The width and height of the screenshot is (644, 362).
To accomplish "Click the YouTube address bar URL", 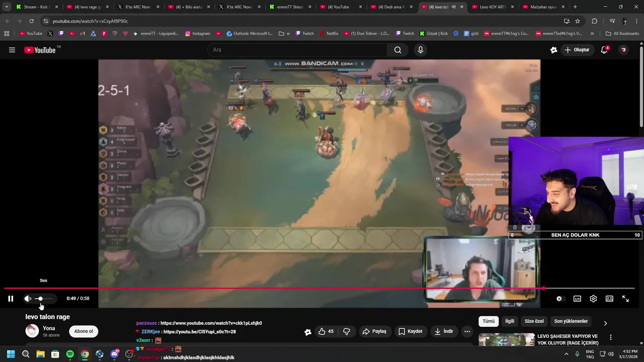I will 90,21.
